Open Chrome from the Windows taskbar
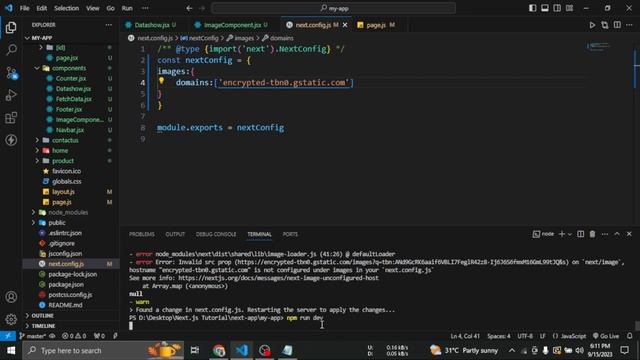This screenshot has width=640, height=360. pyautogui.click(x=219, y=350)
